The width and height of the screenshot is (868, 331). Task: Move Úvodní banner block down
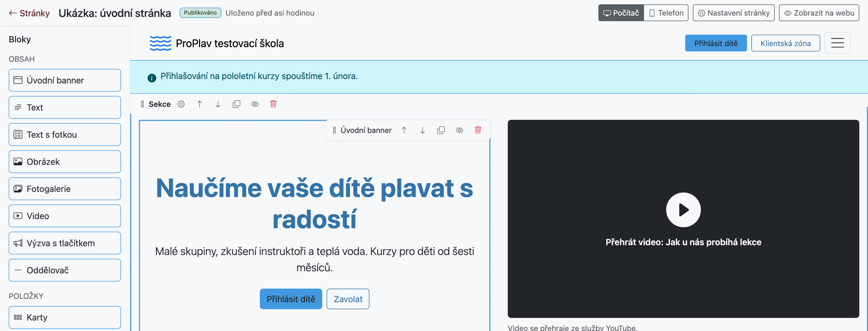coord(422,130)
